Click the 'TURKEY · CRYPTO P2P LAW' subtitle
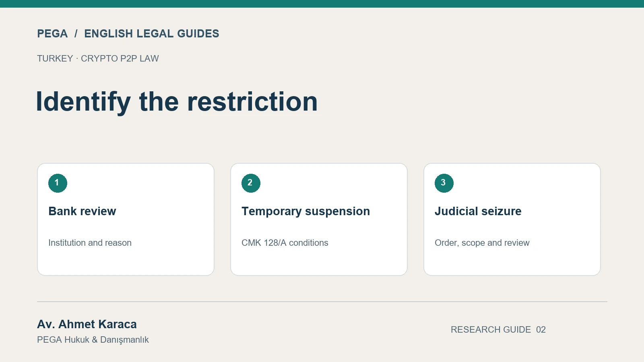This screenshot has height=362, width=644. click(x=98, y=59)
